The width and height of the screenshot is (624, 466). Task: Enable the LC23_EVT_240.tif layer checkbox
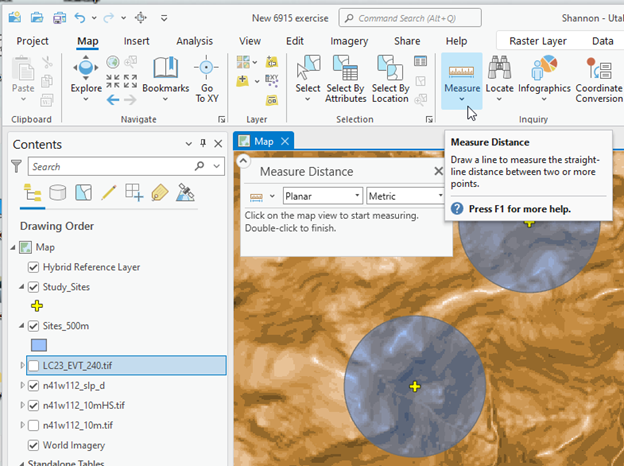35,365
